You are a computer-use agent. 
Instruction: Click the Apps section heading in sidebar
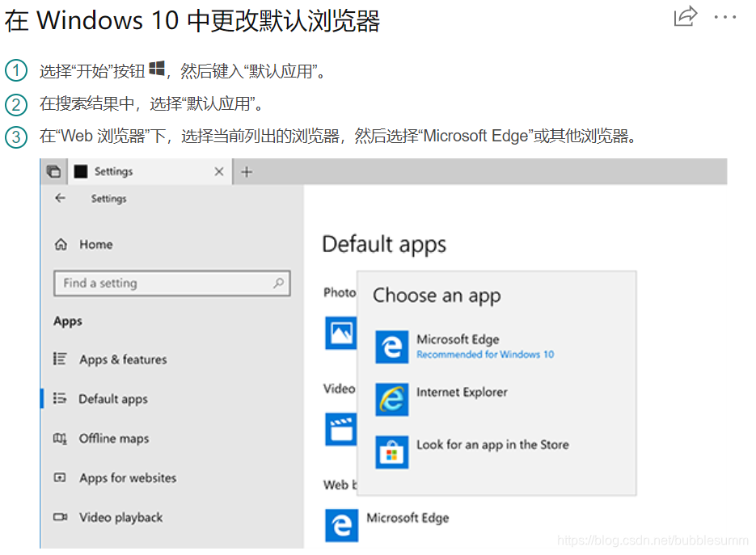pos(68,322)
